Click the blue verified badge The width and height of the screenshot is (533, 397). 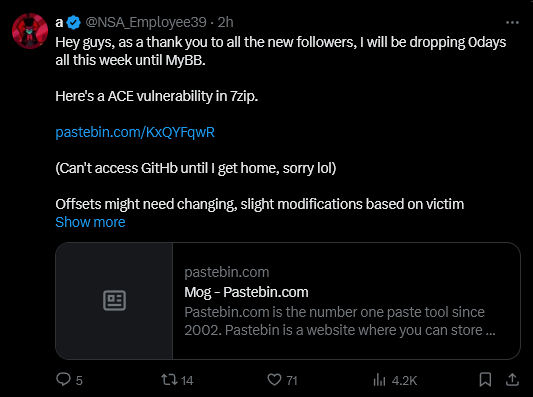[73, 22]
